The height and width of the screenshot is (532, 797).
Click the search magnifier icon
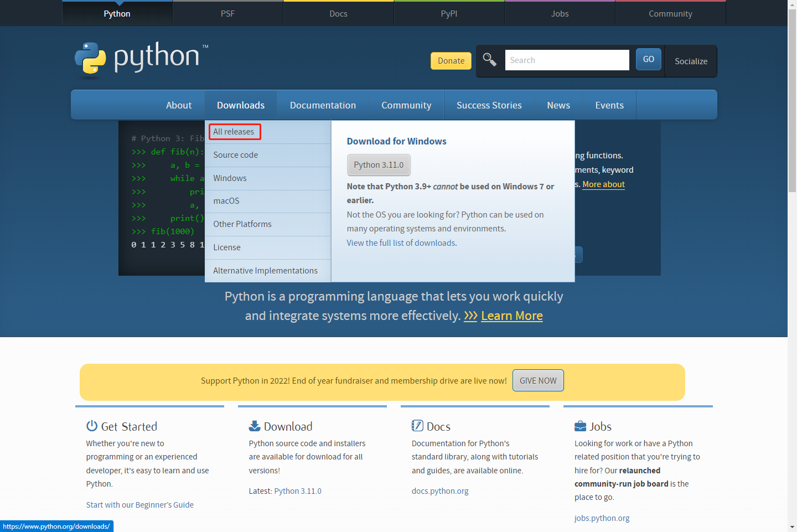(489, 59)
